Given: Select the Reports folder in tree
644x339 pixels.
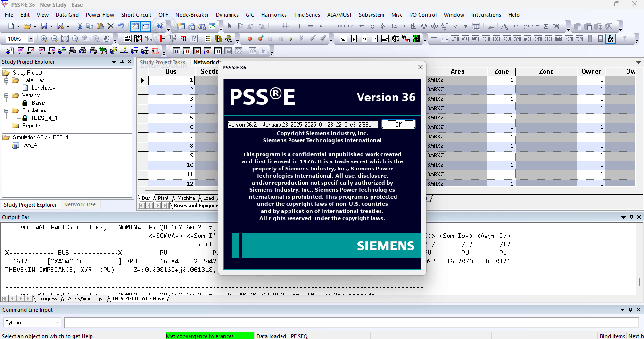Looking at the screenshot, I should (x=31, y=126).
